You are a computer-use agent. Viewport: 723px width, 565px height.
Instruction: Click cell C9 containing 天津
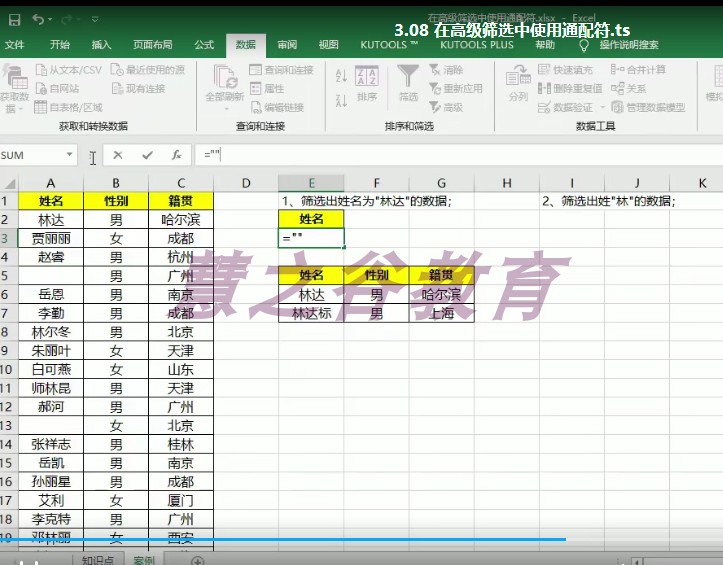point(181,351)
